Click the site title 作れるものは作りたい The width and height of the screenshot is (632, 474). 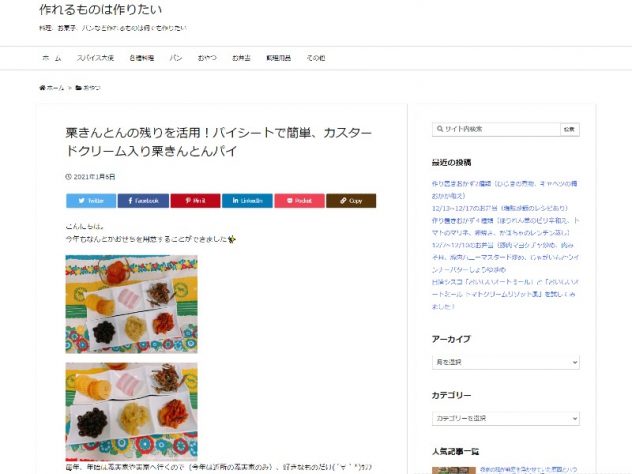100,9
